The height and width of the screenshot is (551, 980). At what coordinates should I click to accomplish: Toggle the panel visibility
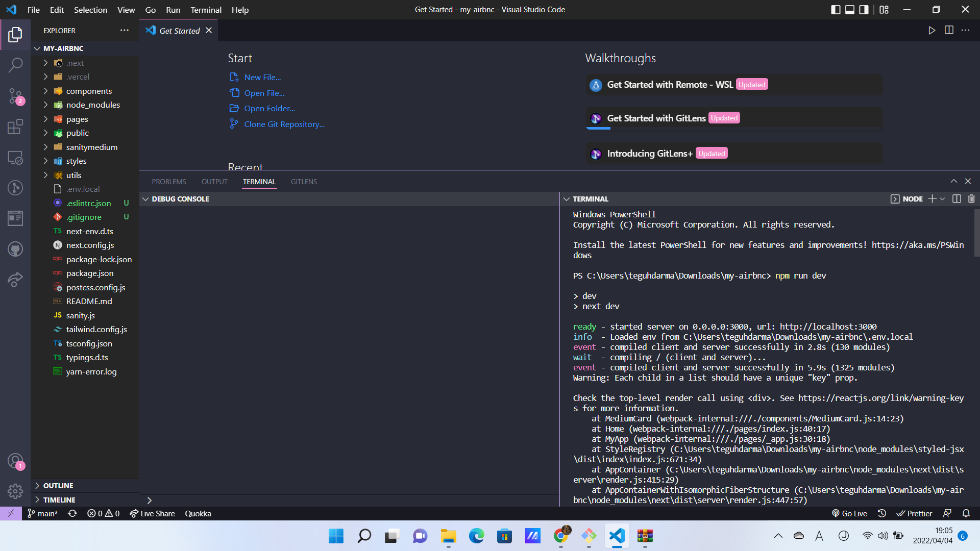click(x=850, y=9)
